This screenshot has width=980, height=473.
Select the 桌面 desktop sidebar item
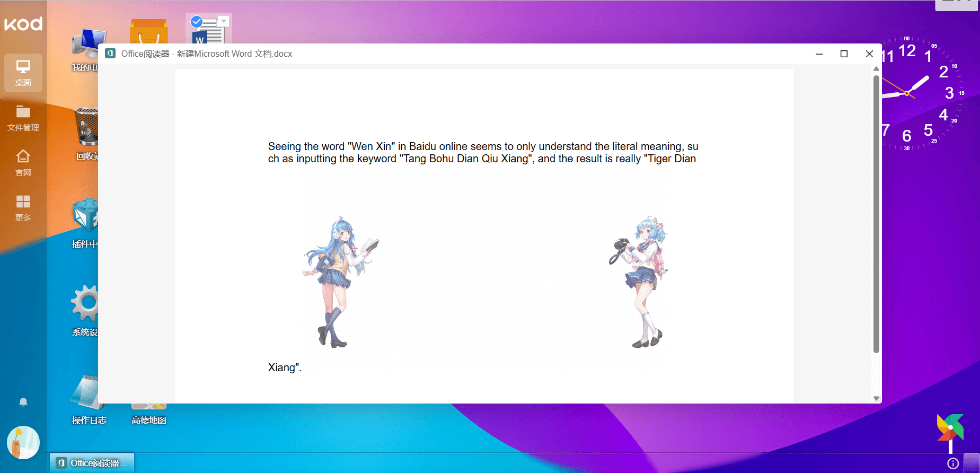tap(23, 73)
